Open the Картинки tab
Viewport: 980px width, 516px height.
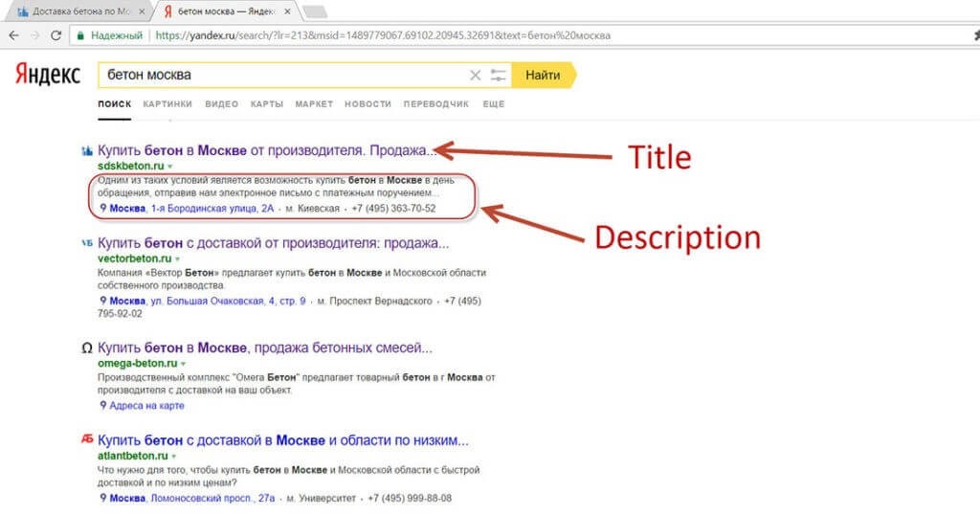click(x=167, y=104)
